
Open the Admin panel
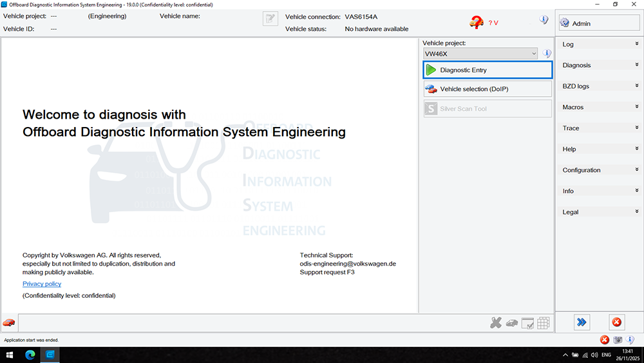(x=599, y=23)
